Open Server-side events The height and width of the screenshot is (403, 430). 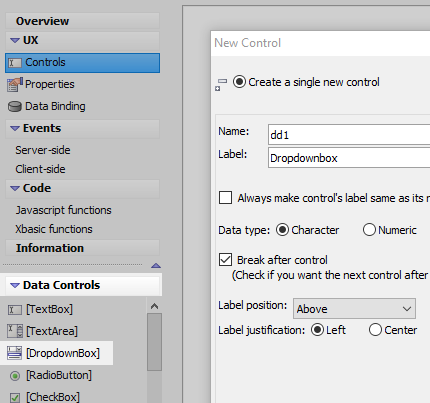[x=43, y=150]
